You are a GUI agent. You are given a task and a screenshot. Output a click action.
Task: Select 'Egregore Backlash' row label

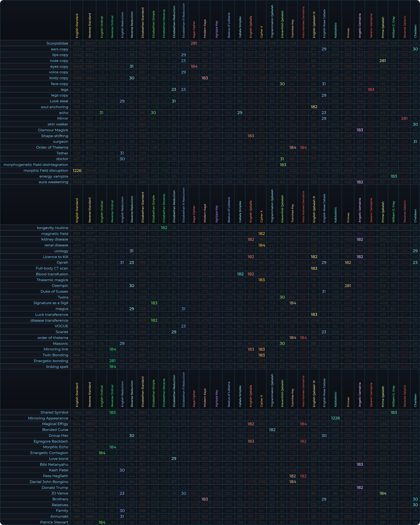[51, 441]
